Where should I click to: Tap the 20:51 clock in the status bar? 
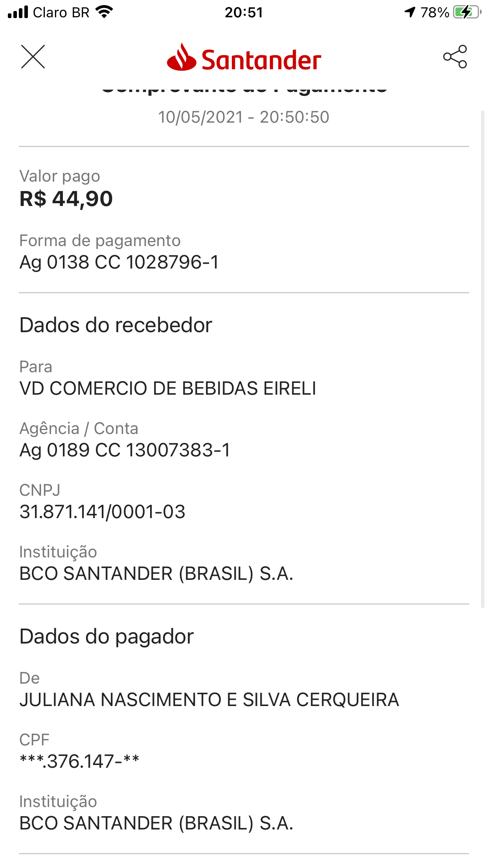point(244,12)
